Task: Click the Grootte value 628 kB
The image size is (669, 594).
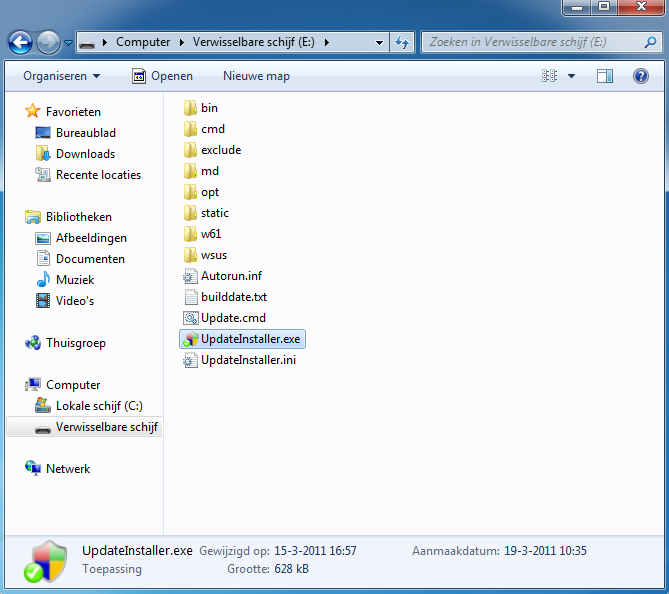Action: 291,569
